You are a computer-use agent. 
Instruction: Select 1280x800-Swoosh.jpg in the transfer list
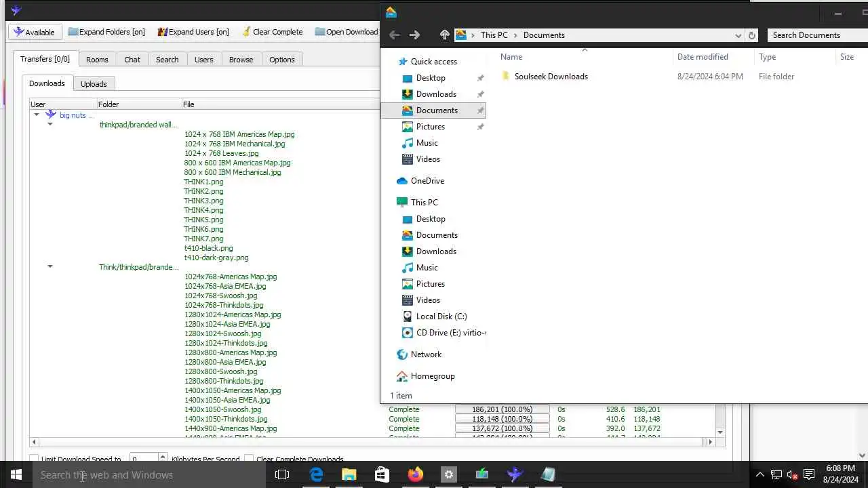click(x=221, y=371)
